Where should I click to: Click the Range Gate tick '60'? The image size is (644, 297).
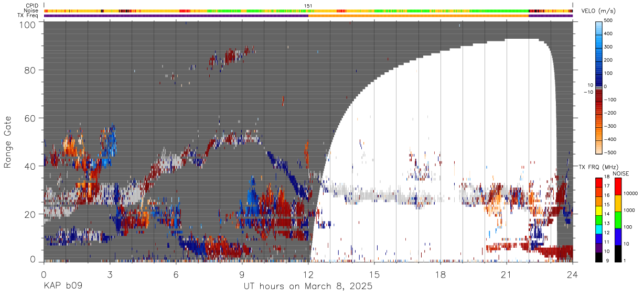click(30, 118)
